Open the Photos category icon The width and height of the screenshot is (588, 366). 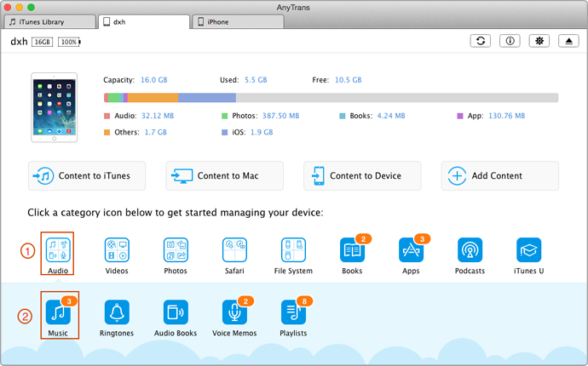point(176,250)
